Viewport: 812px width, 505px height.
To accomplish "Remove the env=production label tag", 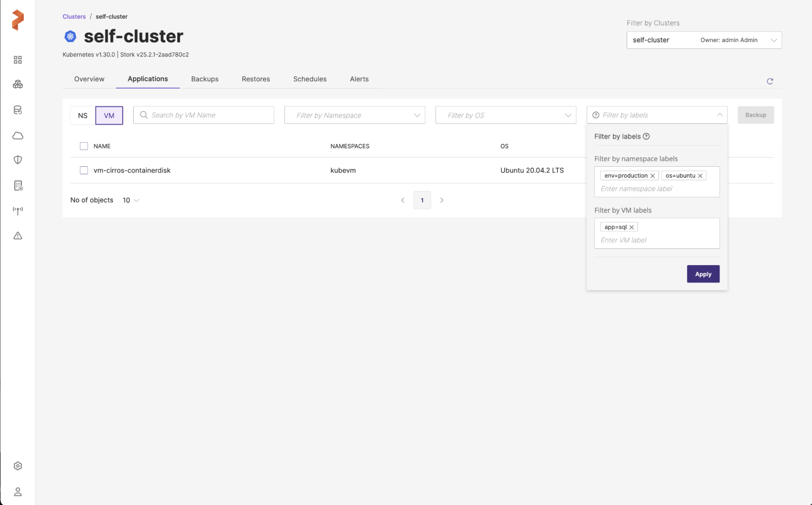I will point(653,176).
